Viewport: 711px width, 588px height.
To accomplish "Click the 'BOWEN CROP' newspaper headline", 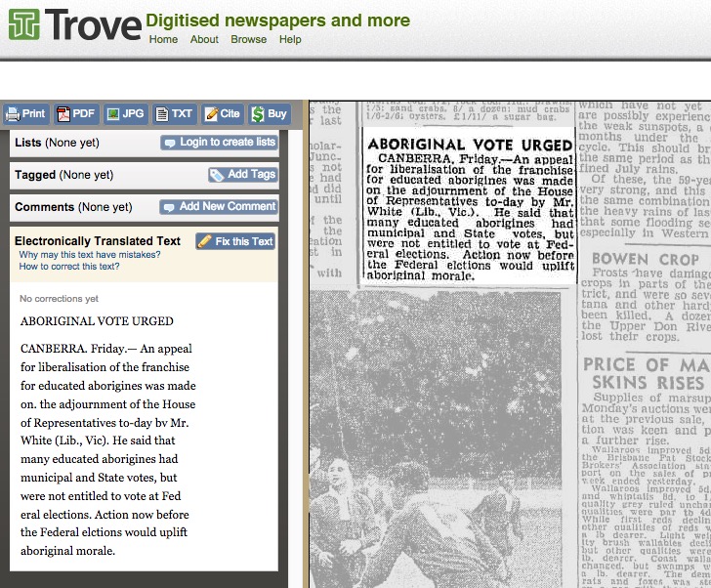I will pos(646,259).
